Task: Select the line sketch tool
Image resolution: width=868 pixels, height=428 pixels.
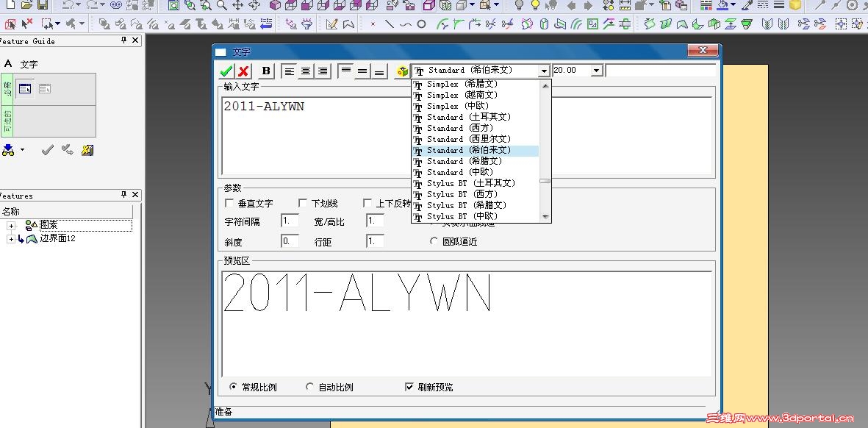Action: click(390, 24)
